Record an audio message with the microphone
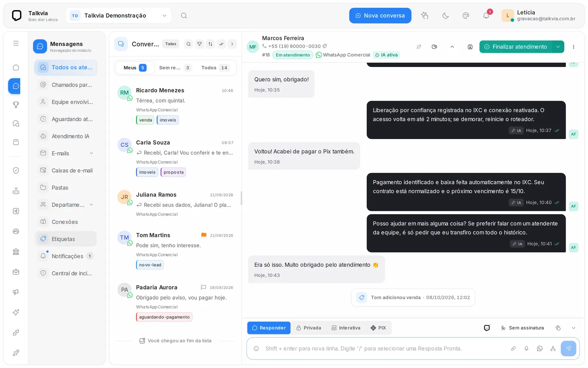Screen dimensions: 588x368 [x=527, y=348]
